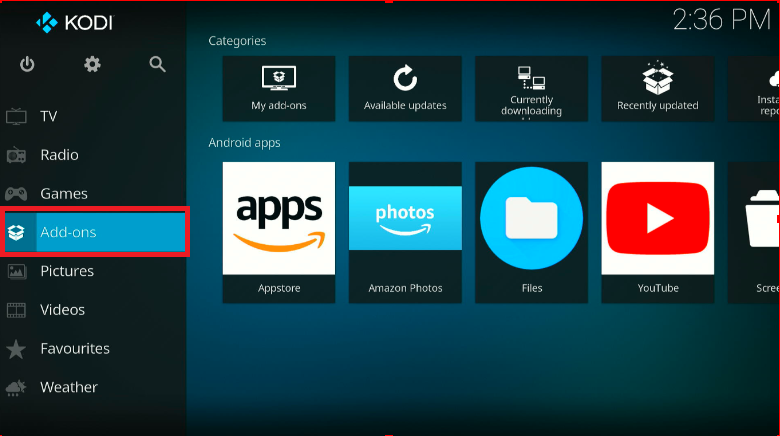
Task: Open the Games section
Action: coord(93,194)
